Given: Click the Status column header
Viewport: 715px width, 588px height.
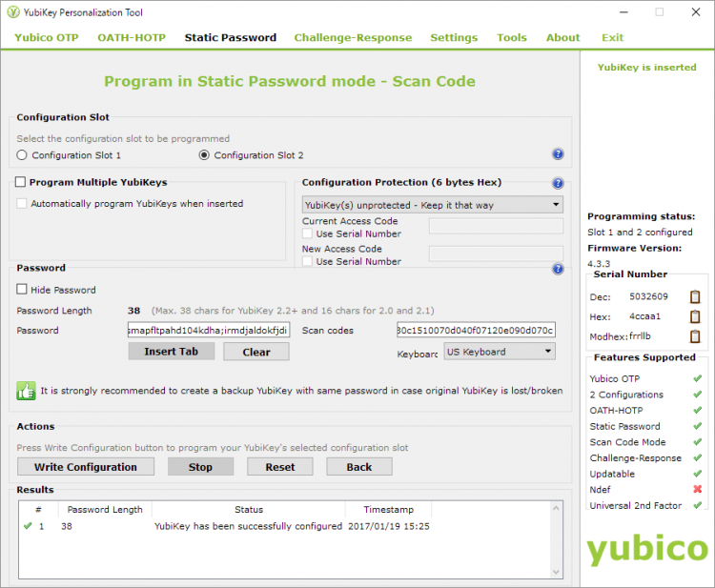Looking at the screenshot, I should [x=249, y=510].
